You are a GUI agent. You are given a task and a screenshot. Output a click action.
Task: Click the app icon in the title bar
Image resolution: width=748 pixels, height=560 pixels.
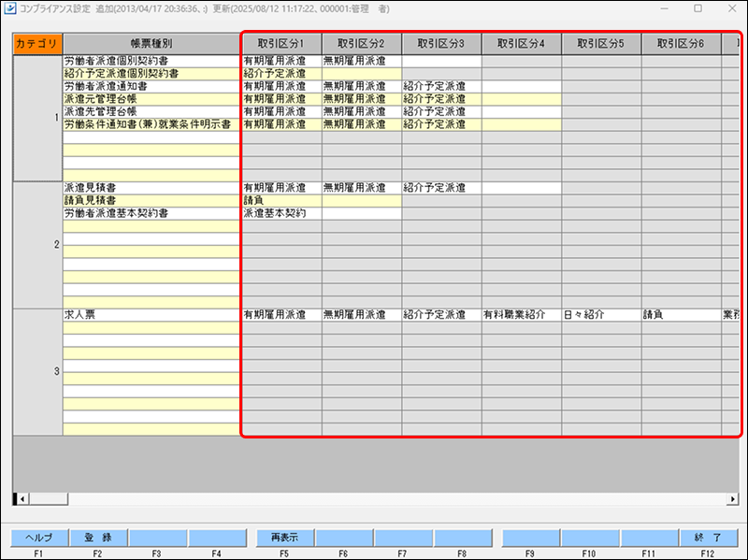point(9,8)
